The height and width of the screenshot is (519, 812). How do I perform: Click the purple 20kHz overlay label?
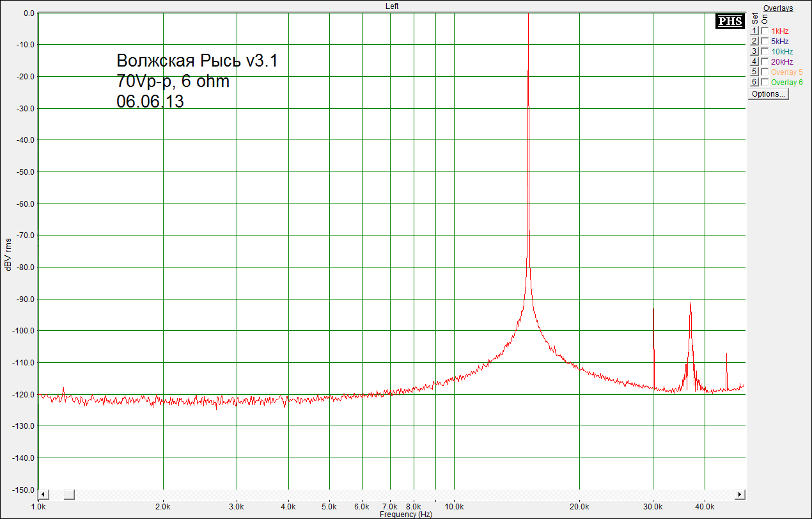[782, 61]
